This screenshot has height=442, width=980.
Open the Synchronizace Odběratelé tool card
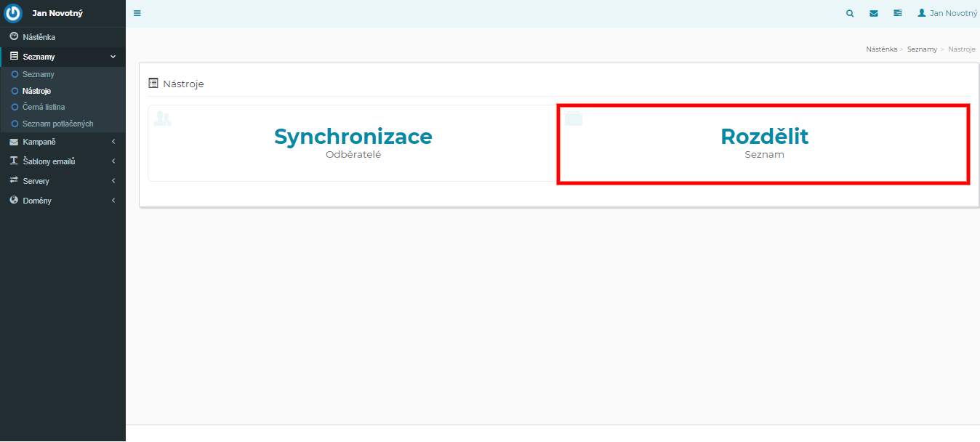[x=353, y=143]
